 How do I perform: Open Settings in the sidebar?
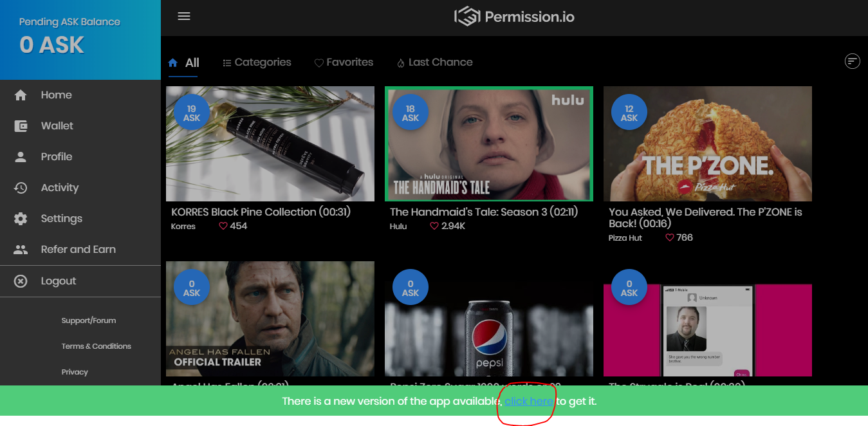click(80, 219)
